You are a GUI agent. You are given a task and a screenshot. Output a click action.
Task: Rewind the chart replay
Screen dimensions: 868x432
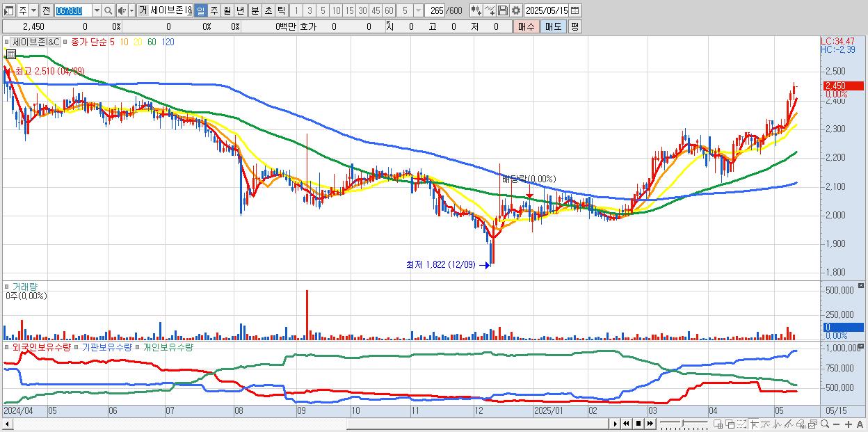(x=626, y=424)
